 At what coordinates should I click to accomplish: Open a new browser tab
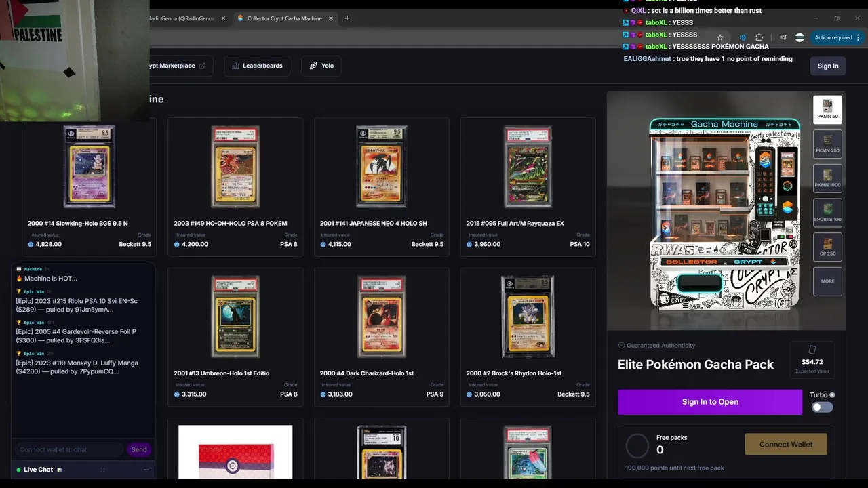pos(347,18)
